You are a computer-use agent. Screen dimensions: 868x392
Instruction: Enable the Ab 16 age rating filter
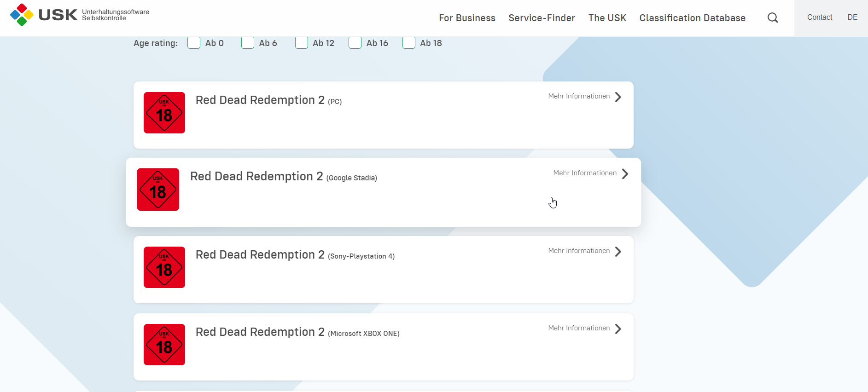pos(355,43)
